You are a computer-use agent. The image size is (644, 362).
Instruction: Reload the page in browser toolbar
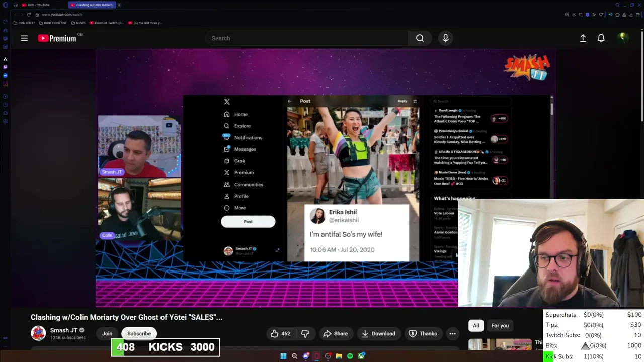(x=29, y=15)
